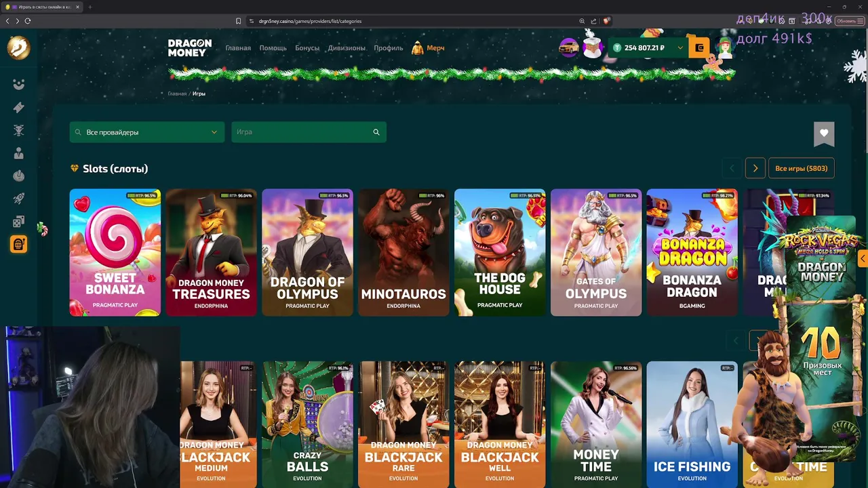Image resolution: width=868 pixels, height=488 pixels.
Task: Open the Все провайдеры dropdown
Action: click(146, 132)
